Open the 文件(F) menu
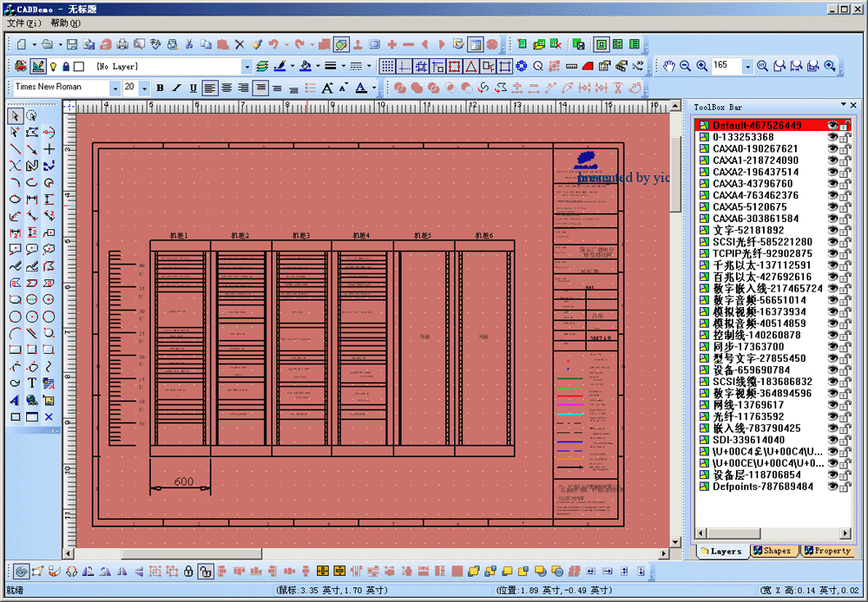 click(23, 23)
